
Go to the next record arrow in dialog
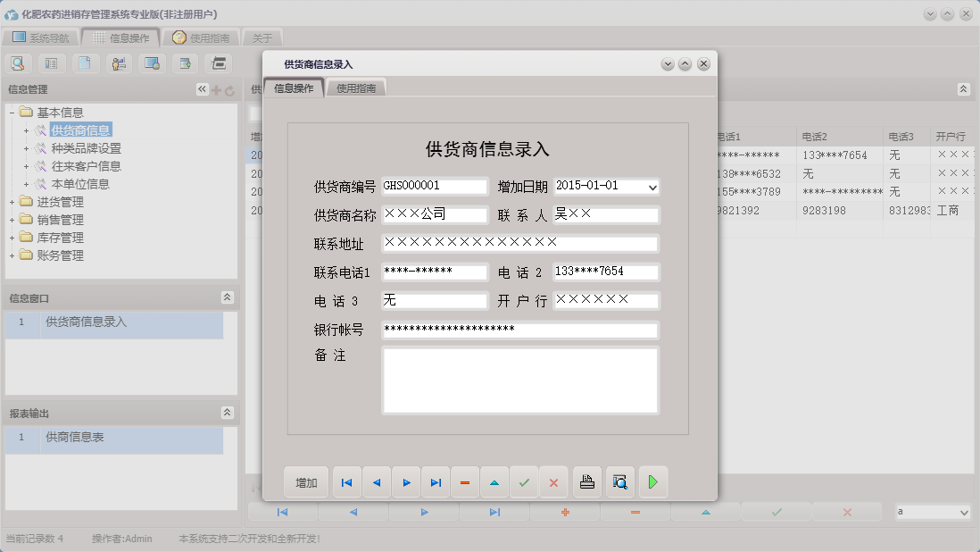click(x=406, y=482)
